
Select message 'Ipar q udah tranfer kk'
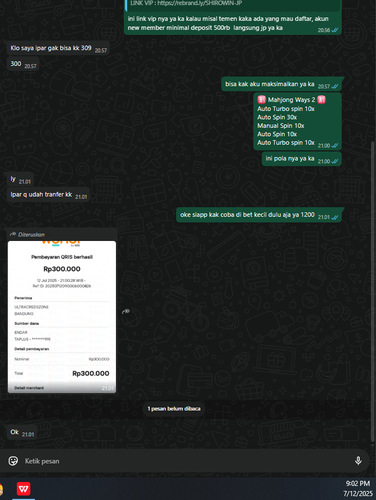[48, 195]
